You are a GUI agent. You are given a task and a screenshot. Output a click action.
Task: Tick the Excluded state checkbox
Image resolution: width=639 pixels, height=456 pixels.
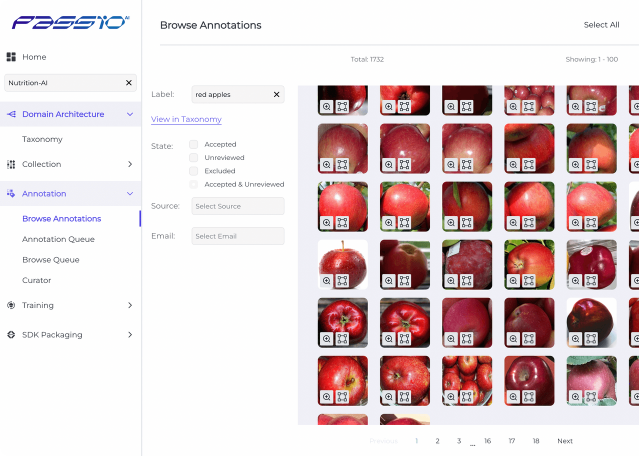(194, 171)
